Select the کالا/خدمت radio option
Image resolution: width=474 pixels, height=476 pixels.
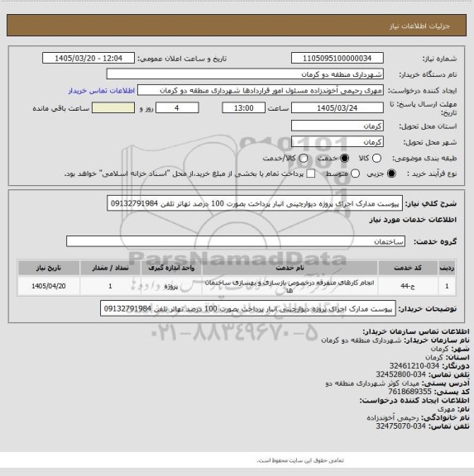304,158
